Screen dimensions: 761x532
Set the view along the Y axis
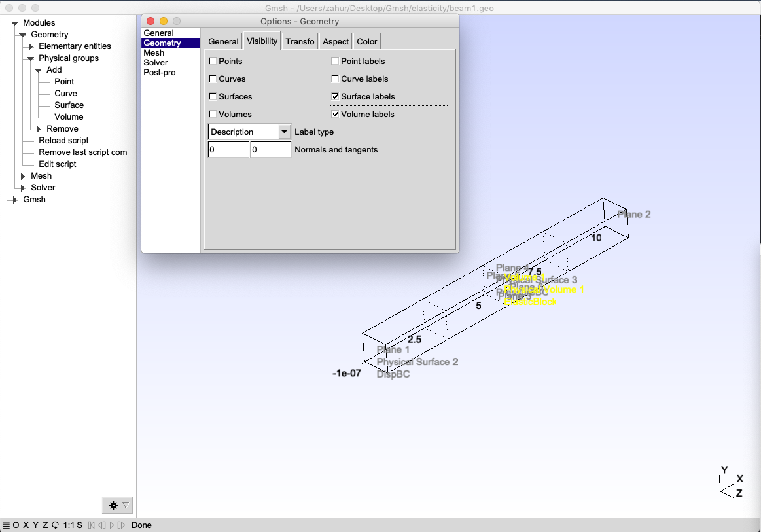tap(35, 525)
